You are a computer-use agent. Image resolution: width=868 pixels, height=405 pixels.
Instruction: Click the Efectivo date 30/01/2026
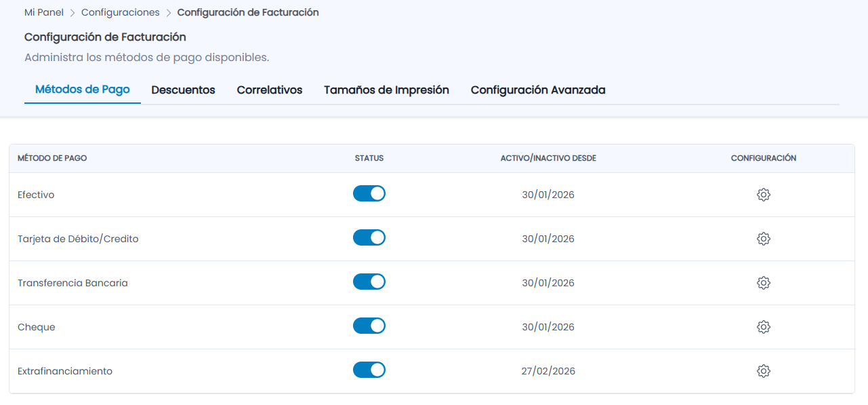tap(548, 195)
